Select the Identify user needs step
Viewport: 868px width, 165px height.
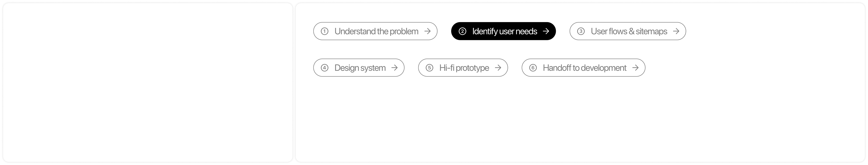(x=505, y=31)
